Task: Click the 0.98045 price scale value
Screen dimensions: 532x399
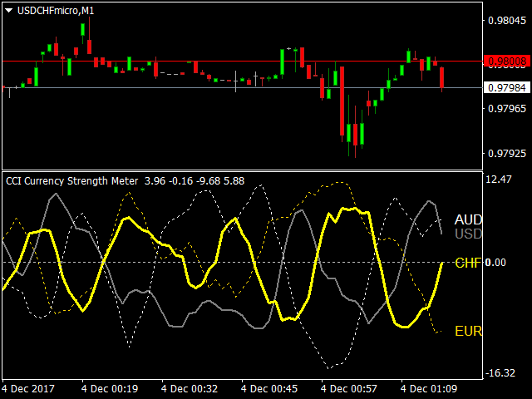Action: (x=507, y=21)
